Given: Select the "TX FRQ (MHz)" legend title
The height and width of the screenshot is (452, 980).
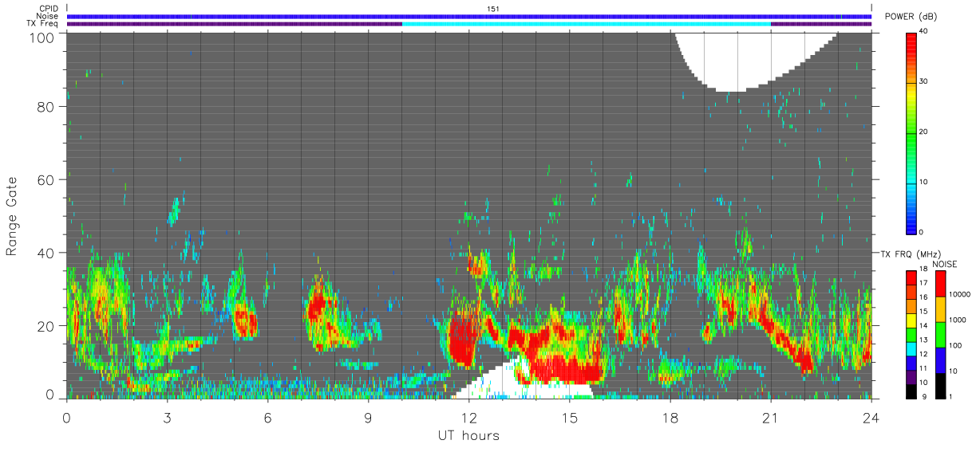Looking at the screenshot, I should tap(910, 254).
